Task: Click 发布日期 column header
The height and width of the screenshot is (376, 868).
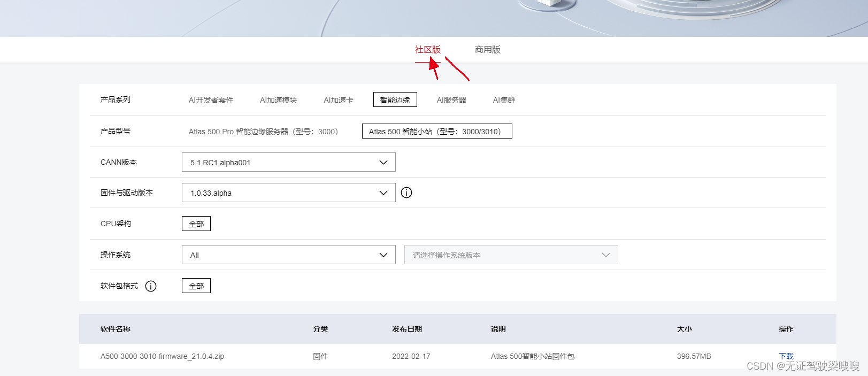Action: (407, 329)
